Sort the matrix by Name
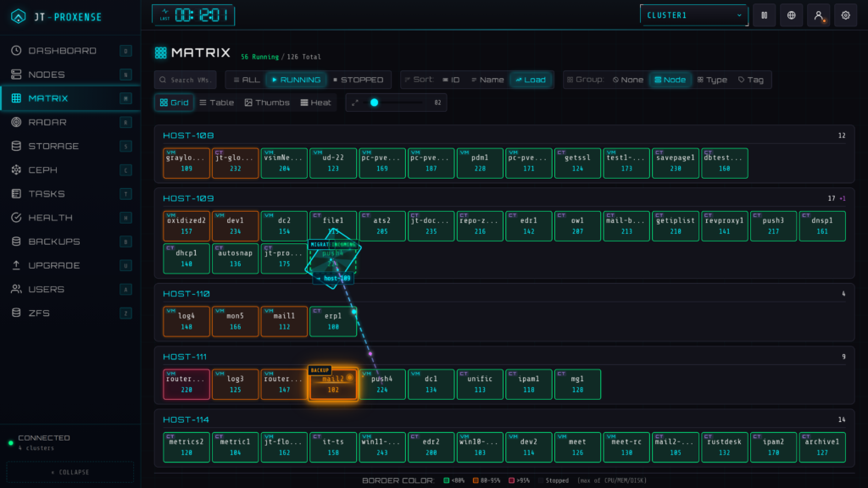 (x=487, y=80)
